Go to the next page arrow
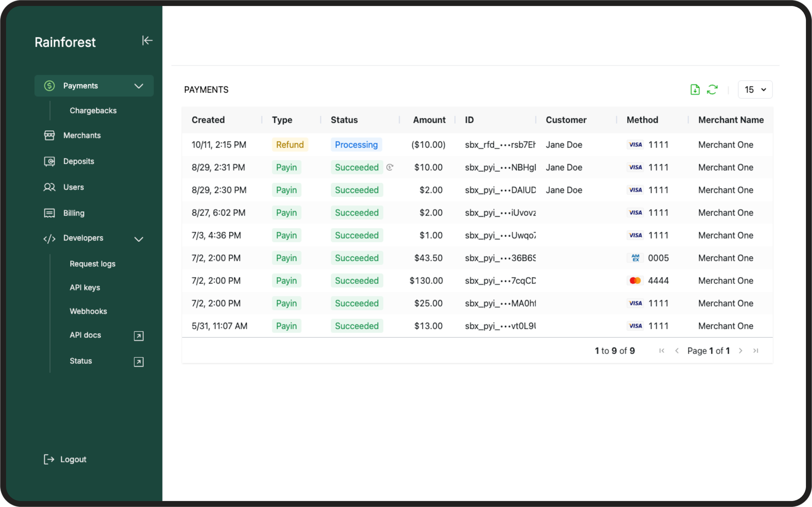This screenshot has width=812, height=507. tap(741, 351)
